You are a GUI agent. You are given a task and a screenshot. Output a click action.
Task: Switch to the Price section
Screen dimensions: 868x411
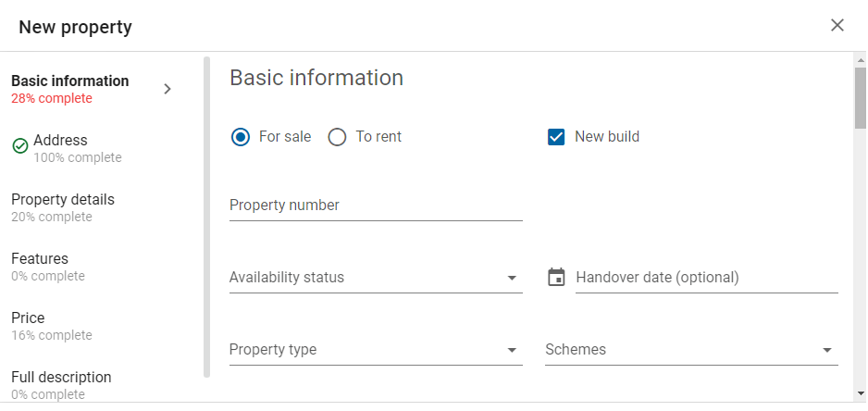tap(52, 326)
